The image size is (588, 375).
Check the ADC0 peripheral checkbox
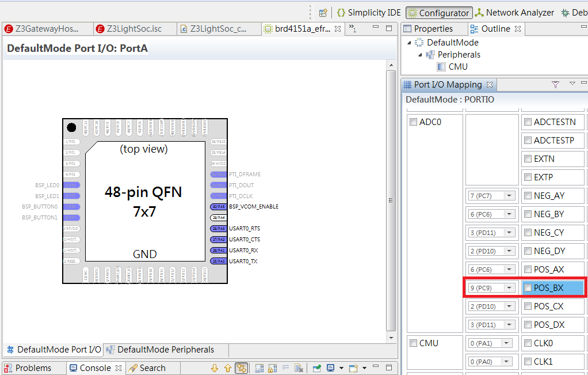[413, 122]
